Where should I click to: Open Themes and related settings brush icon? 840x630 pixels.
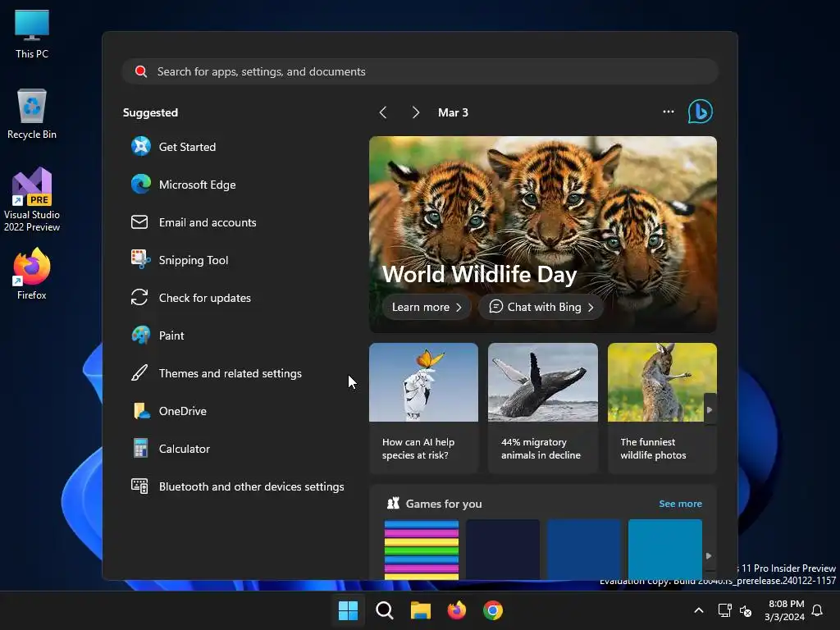139,373
